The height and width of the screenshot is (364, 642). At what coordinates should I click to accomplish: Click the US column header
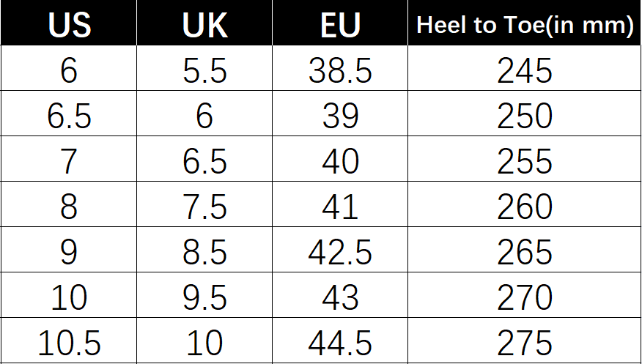[x=69, y=23]
